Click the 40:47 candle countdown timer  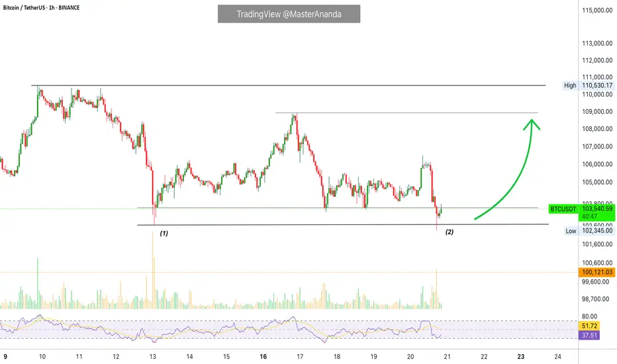coord(589,216)
